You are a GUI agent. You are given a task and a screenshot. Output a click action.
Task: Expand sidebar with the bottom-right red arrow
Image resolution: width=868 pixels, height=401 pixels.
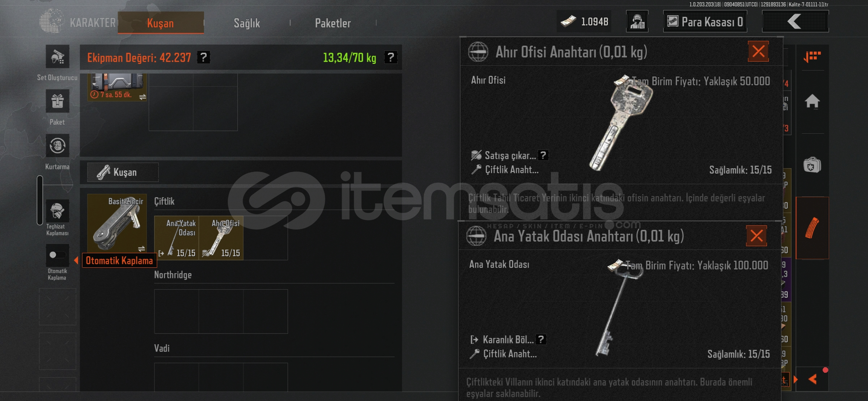pos(813,379)
